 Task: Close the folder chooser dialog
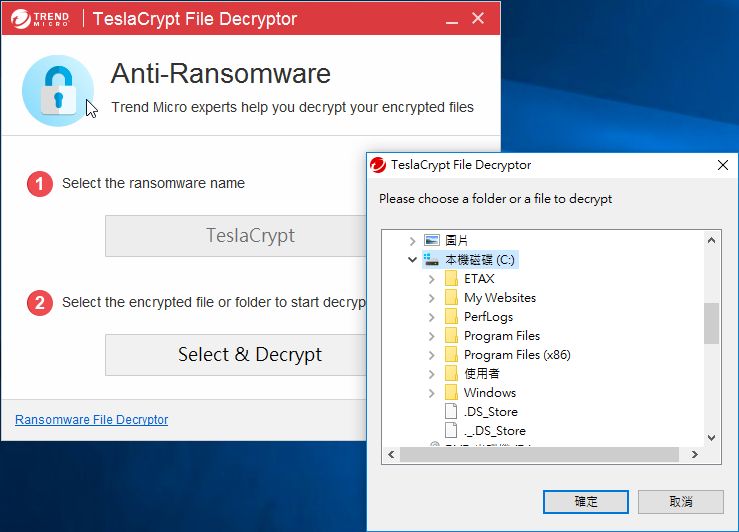click(x=723, y=165)
